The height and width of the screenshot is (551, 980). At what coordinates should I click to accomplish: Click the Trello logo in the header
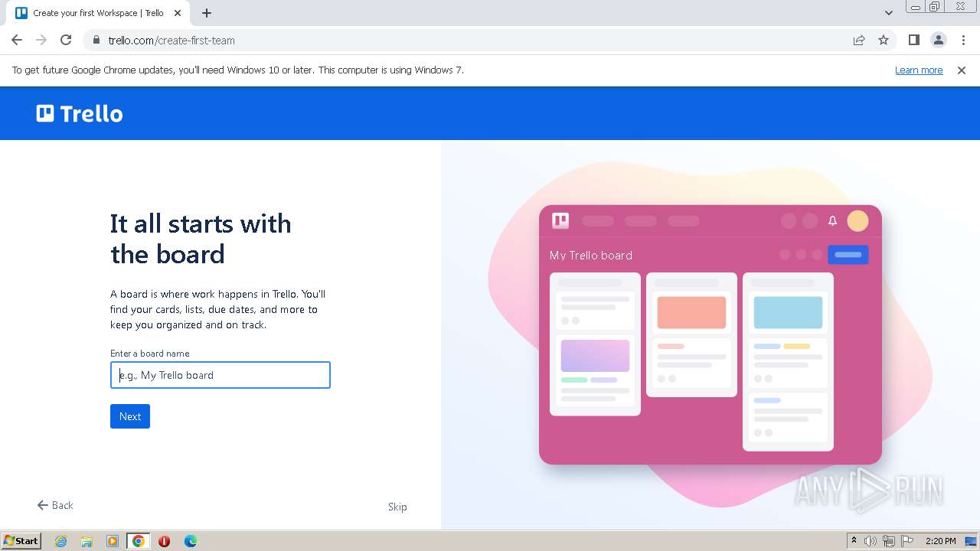pos(80,114)
